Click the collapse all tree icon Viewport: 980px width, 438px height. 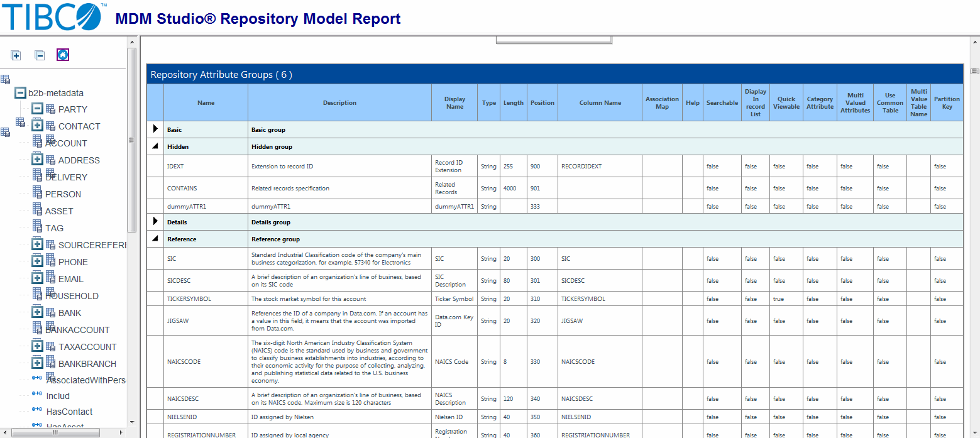pyautogui.click(x=40, y=55)
